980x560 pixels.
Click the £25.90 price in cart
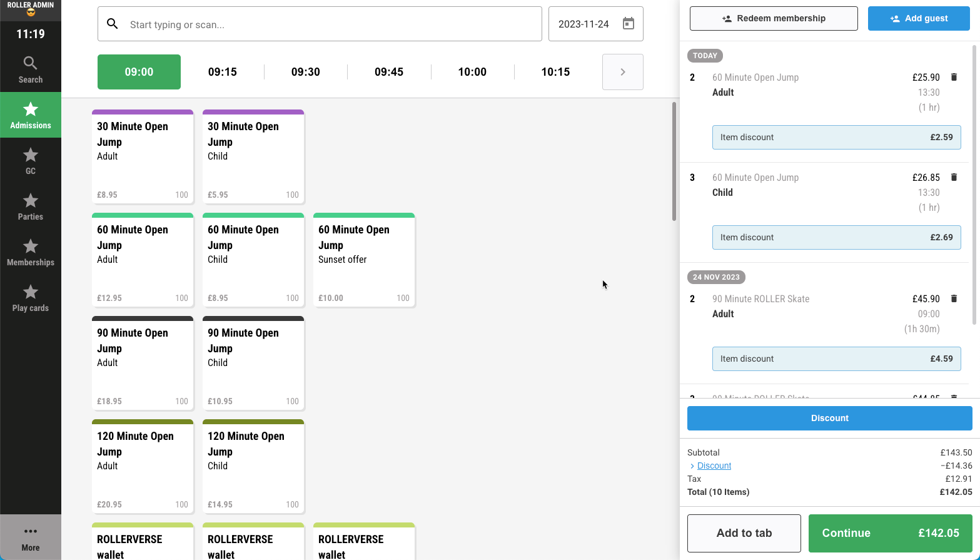(x=926, y=78)
